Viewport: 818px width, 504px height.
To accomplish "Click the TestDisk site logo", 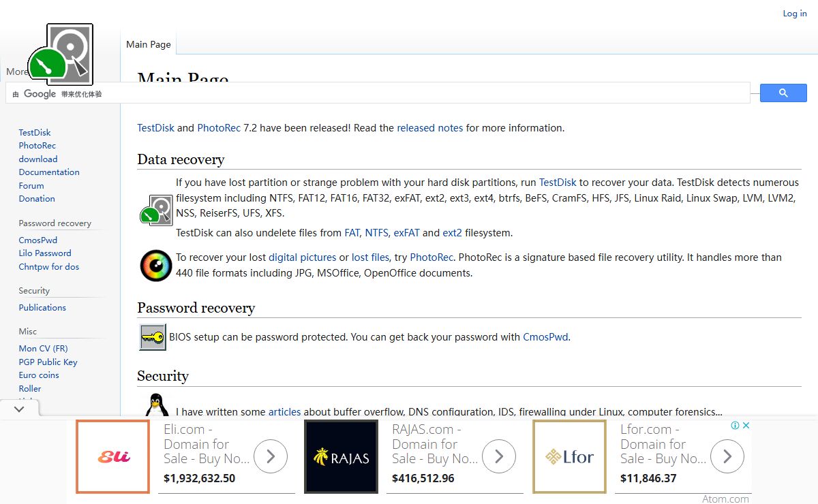I will 61,53.
